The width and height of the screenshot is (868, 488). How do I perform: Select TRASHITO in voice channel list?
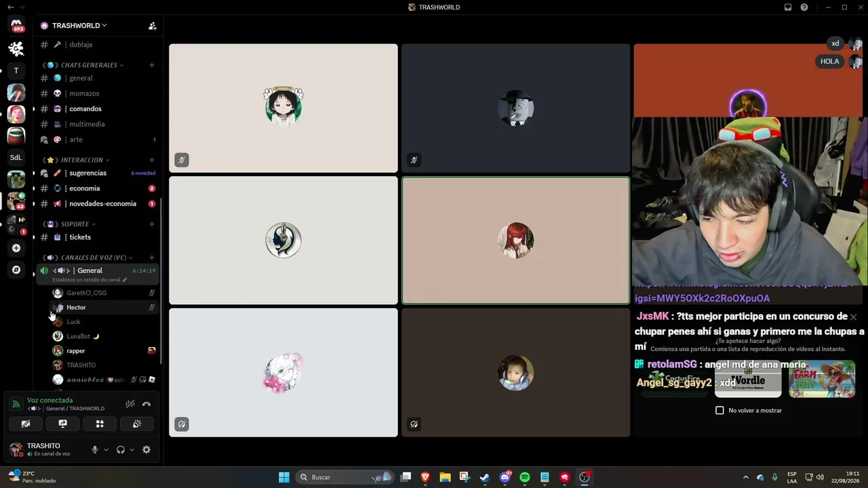104,365
